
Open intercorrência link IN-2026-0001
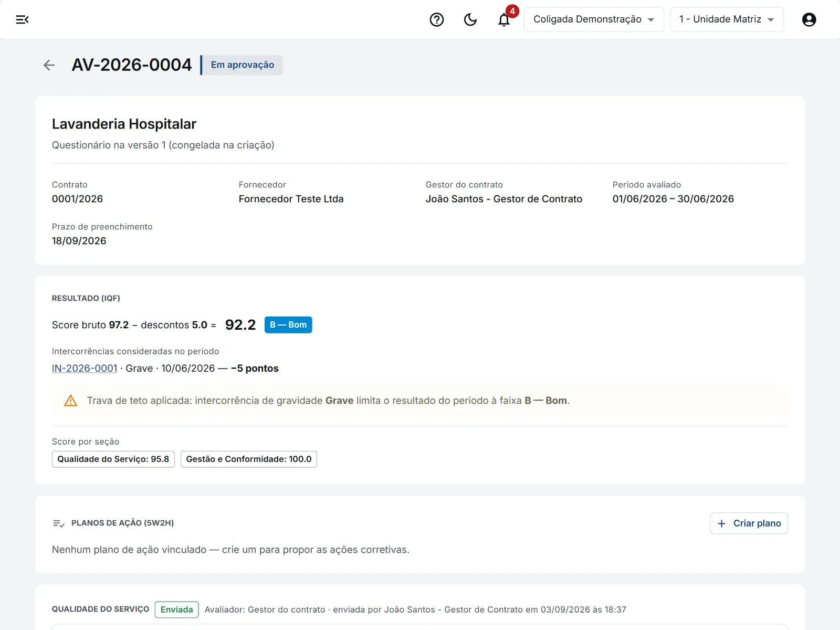pyautogui.click(x=85, y=368)
